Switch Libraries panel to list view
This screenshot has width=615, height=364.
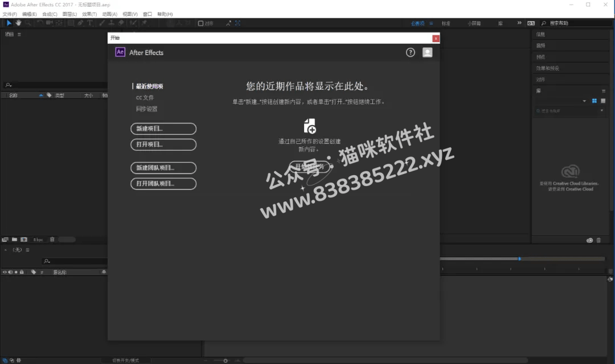tap(603, 101)
